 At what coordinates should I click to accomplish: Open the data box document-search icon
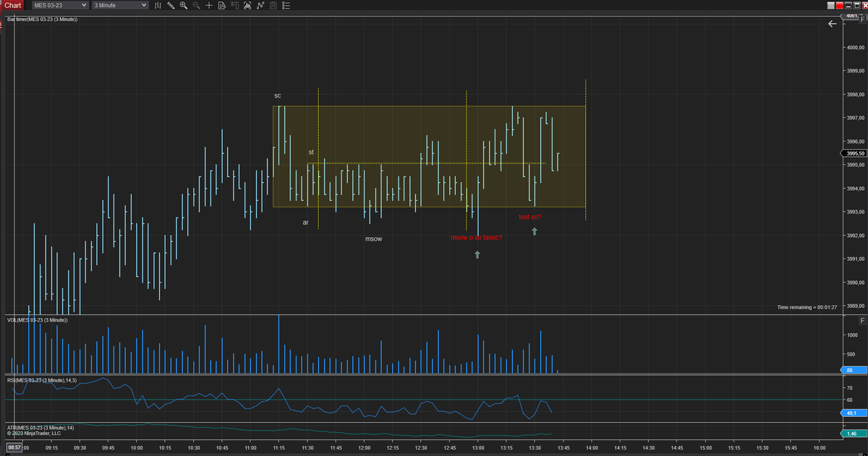click(222, 5)
